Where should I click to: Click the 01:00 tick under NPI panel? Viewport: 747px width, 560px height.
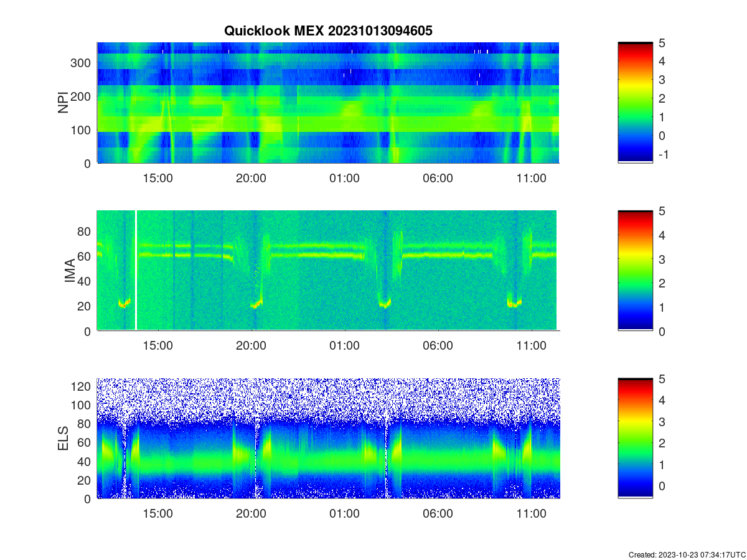click(345, 177)
